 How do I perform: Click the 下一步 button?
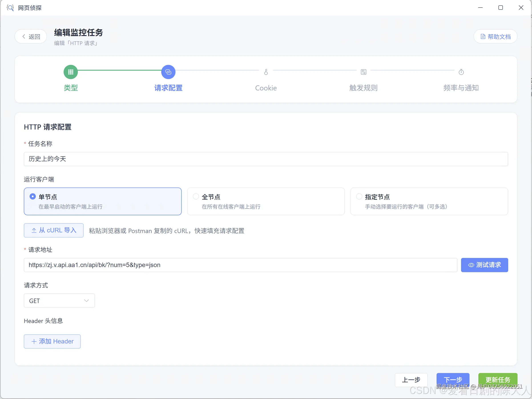[453, 380]
